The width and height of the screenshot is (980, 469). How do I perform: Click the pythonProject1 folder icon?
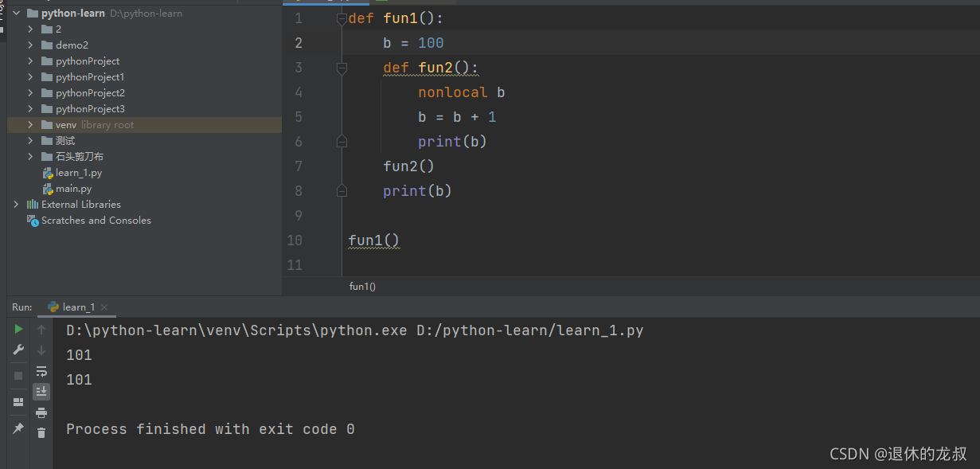pyautogui.click(x=46, y=76)
